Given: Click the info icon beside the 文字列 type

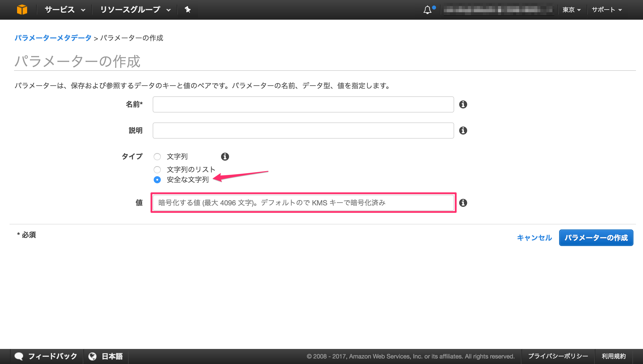Looking at the screenshot, I should tap(225, 156).
